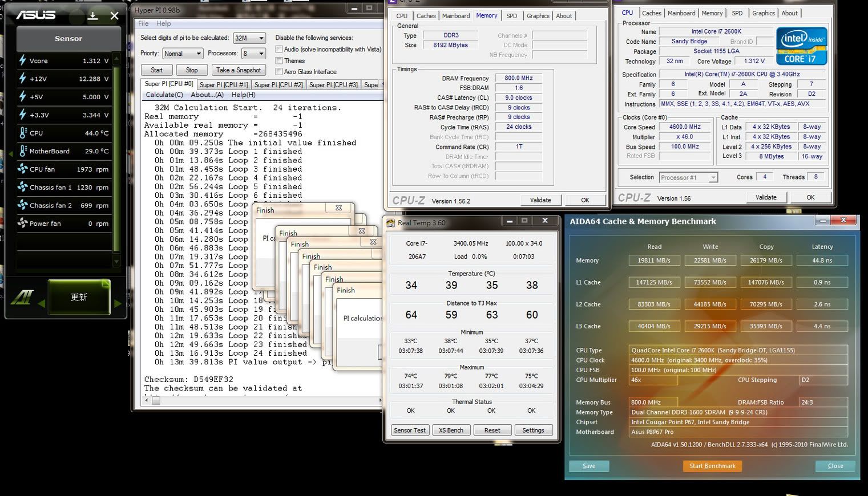
Task: Click the L1 Cache Latency 0.9 ns value
Action: coord(822,282)
